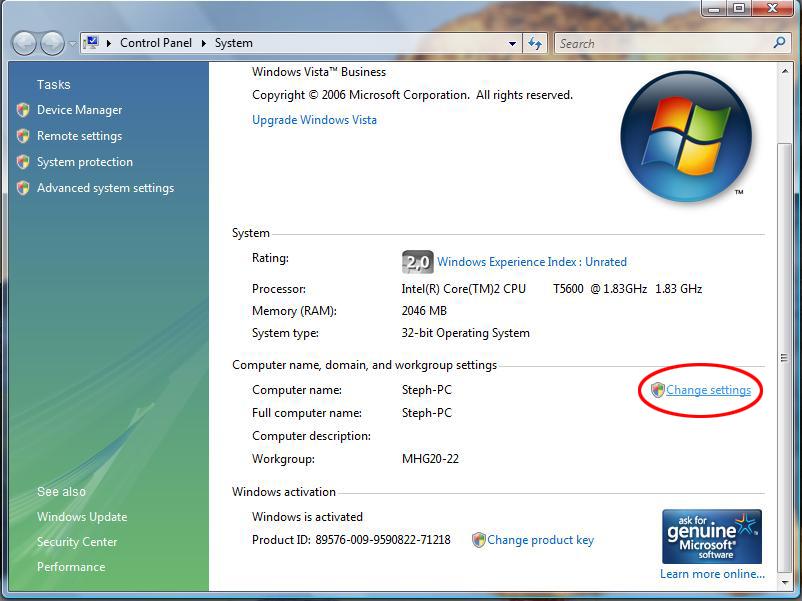The image size is (802, 601).
Task: Click shield icon beside Change product key
Action: click(479, 540)
